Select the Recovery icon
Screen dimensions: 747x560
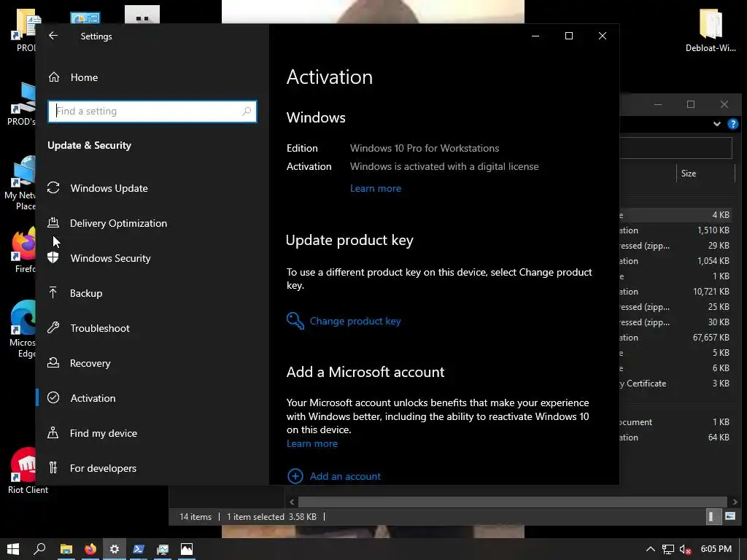tap(53, 363)
